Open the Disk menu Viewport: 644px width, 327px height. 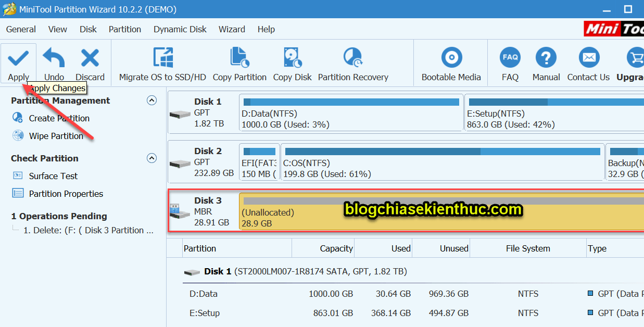(88, 29)
